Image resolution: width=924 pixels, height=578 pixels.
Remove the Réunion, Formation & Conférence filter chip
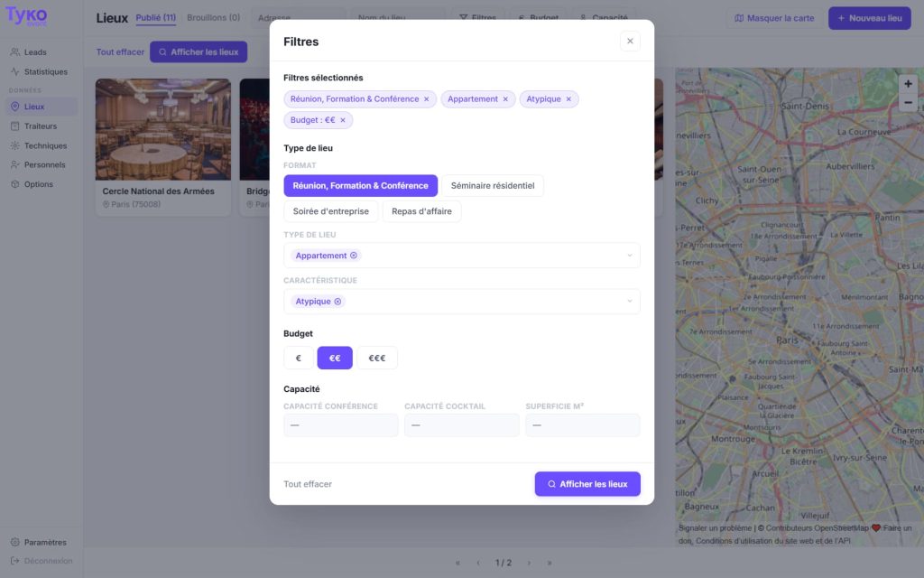coord(427,99)
